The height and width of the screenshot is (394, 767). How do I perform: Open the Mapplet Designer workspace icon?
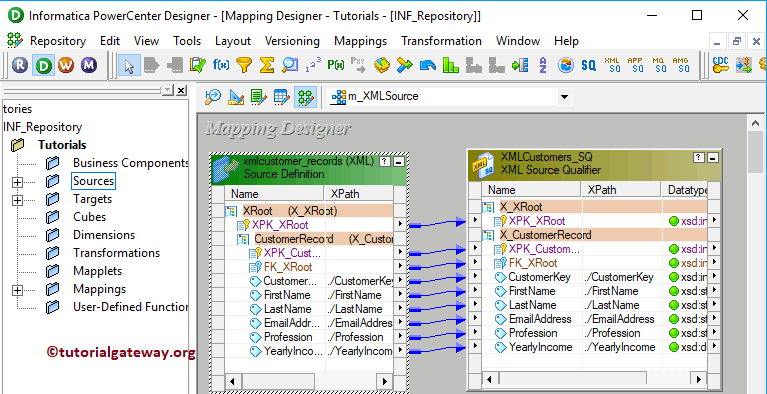tap(282, 97)
